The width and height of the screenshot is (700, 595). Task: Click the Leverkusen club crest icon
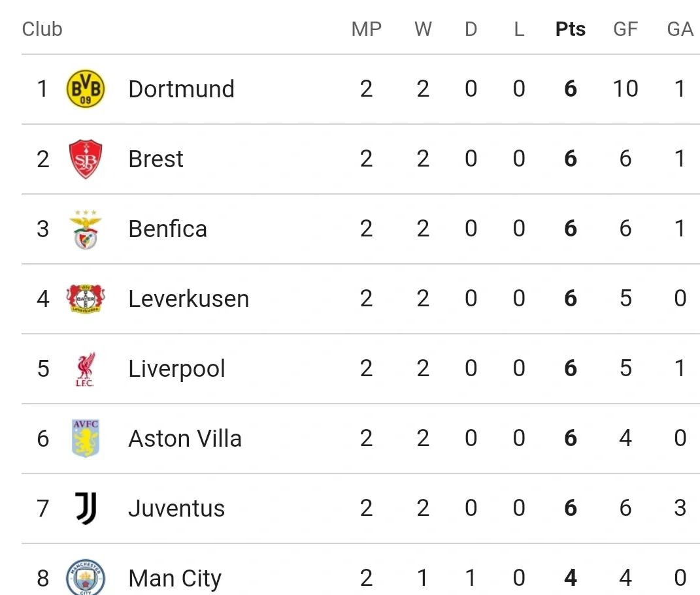[86, 298]
